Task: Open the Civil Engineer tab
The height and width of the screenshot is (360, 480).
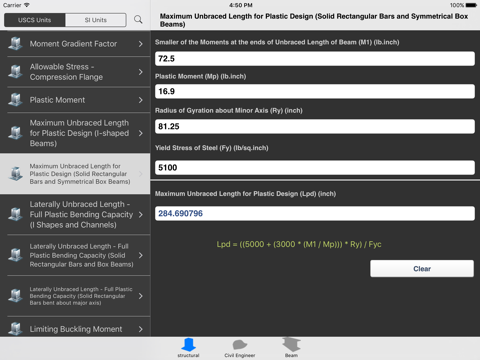Action: pos(240,348)
